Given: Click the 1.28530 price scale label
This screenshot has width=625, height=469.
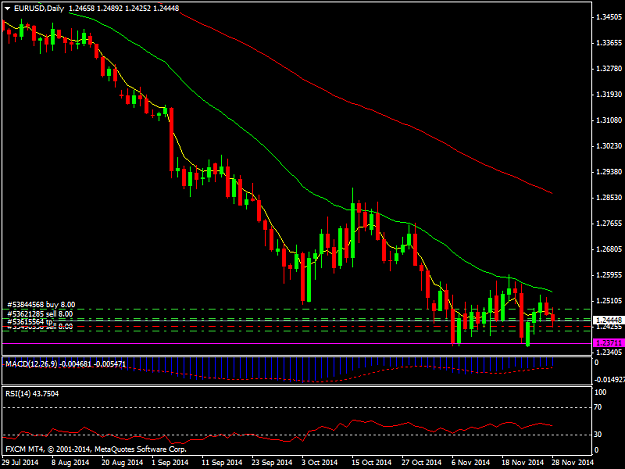Looking at the screenshot, I should tap(609, 198).
